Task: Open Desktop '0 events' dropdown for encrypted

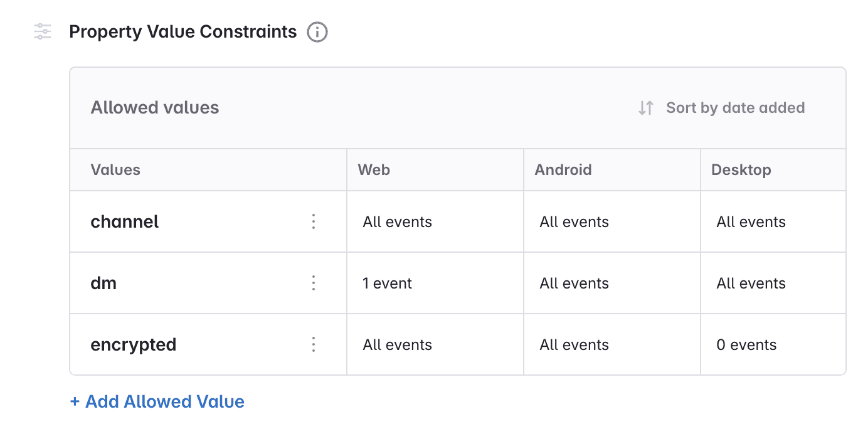Action: [746, 345]
